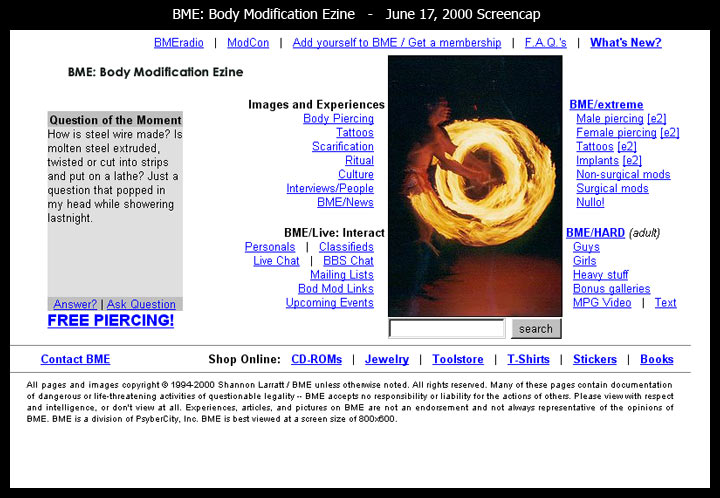Shop CD-ROMs online
The width and height of the screenshot is (720, 498).
(316, 359)
